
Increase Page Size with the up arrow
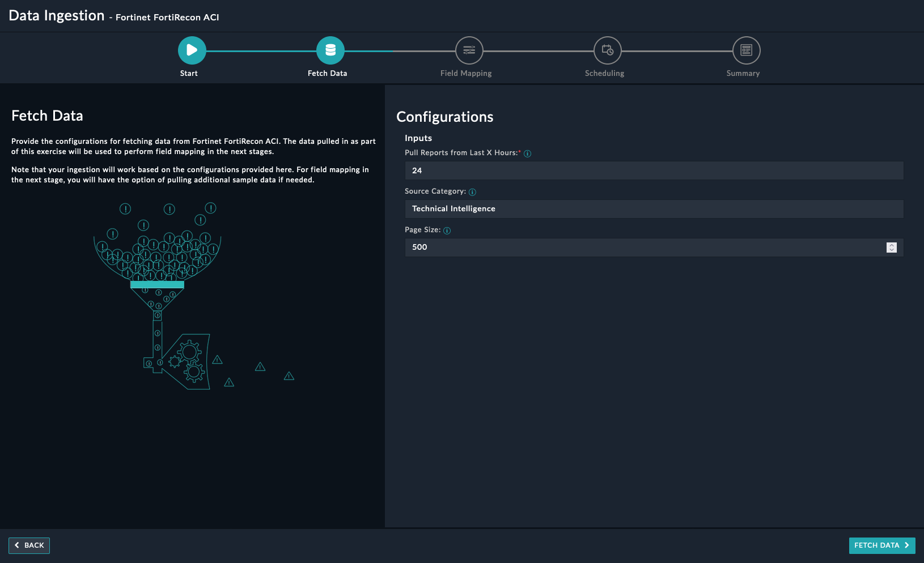coord(892,245)
